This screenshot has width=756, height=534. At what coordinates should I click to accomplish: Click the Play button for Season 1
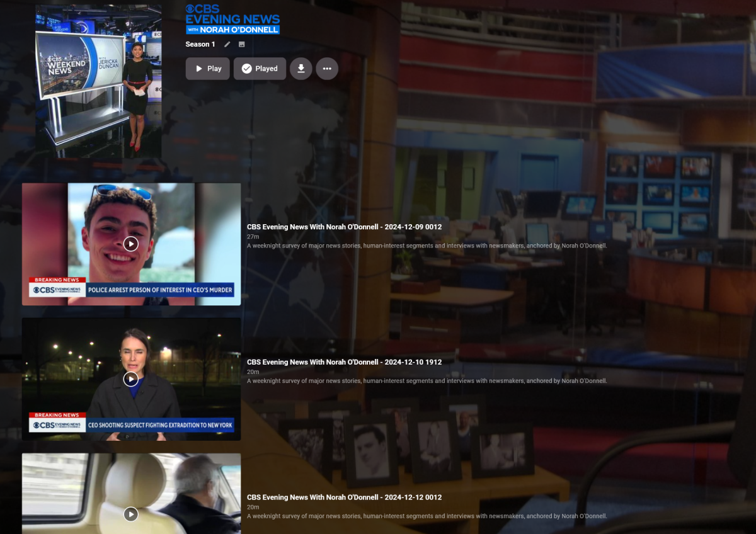point(208,69)
